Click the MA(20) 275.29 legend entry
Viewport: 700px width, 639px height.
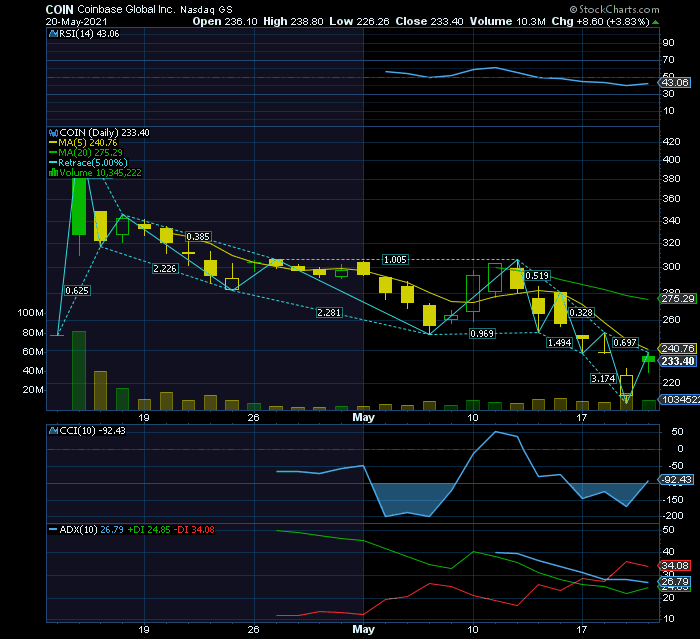click(x=86, y=153)
